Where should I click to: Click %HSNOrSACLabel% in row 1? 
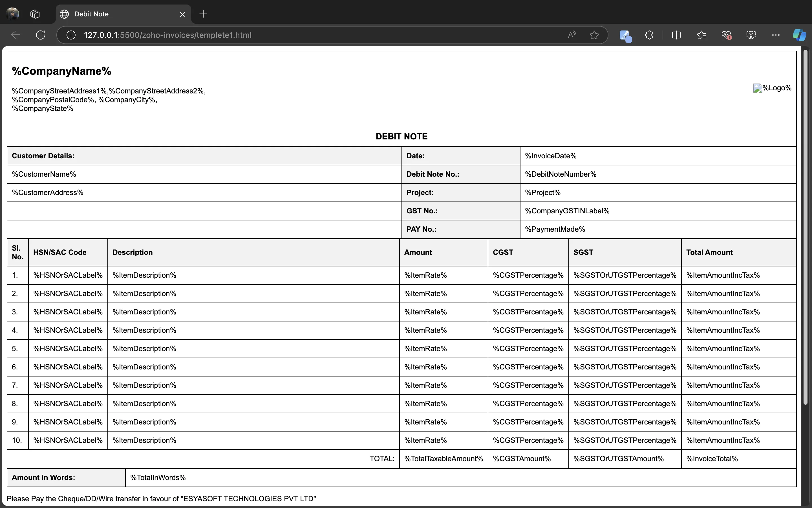[68, 275]
